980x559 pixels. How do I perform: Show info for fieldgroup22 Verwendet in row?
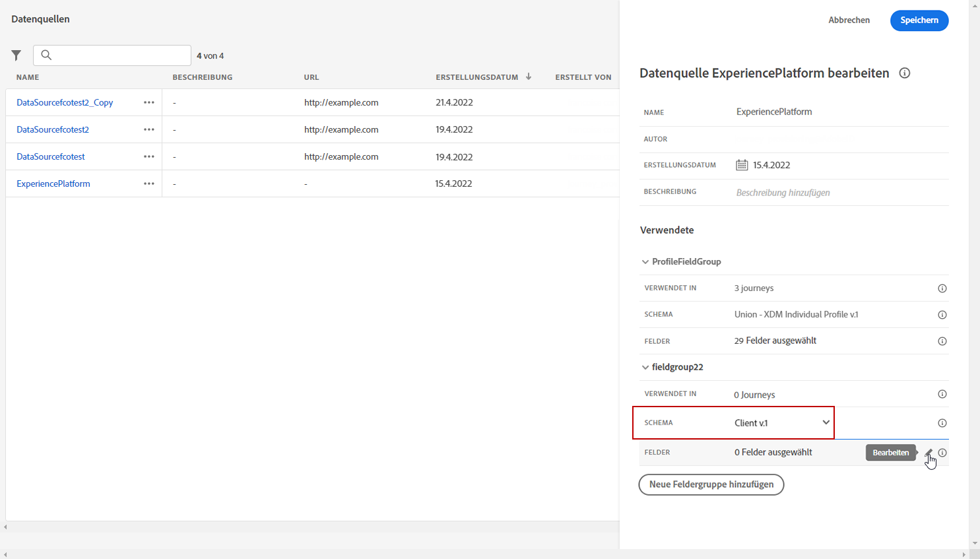tap(942, 394)
